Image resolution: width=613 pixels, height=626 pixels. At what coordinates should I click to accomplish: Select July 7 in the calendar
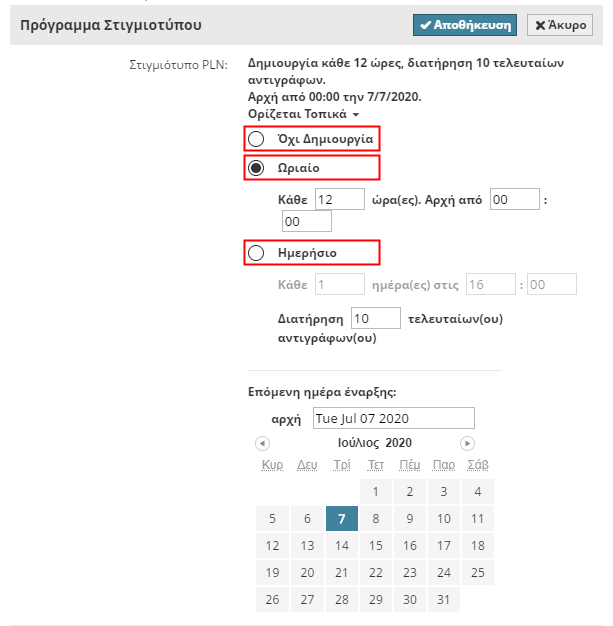point(342,519)
